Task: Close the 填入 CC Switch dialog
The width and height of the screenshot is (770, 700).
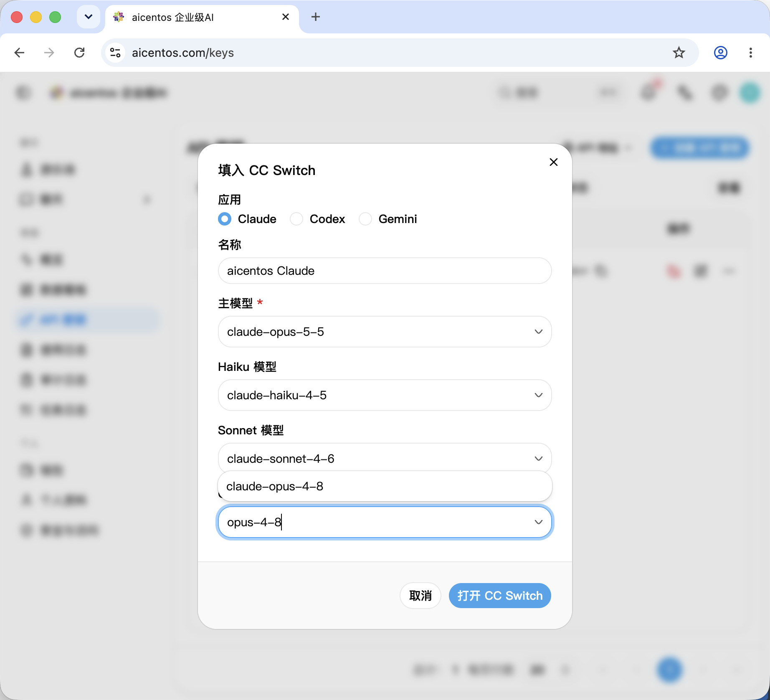Action: point(554,162)
